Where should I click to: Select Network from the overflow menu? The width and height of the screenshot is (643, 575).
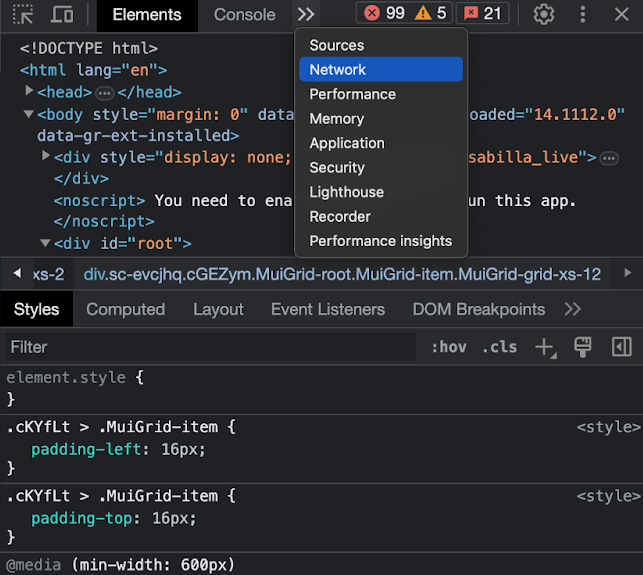pos(381,69)
